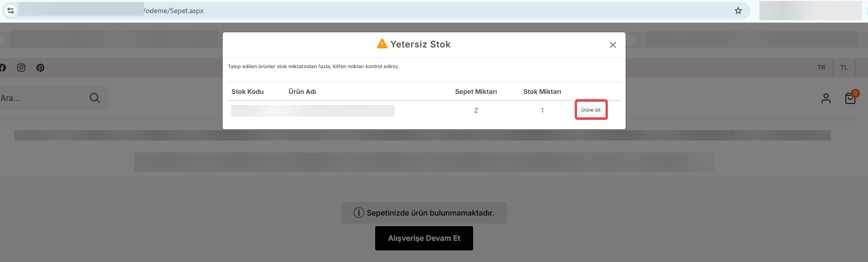The image size is (868, 262).
Task: Close the Yetersiz Stok dialog
Action: pos(613,45)
